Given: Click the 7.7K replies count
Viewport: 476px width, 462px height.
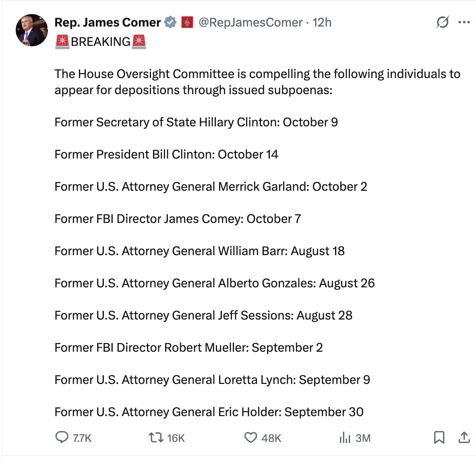Looking at the screenshot, I should 83,438.
